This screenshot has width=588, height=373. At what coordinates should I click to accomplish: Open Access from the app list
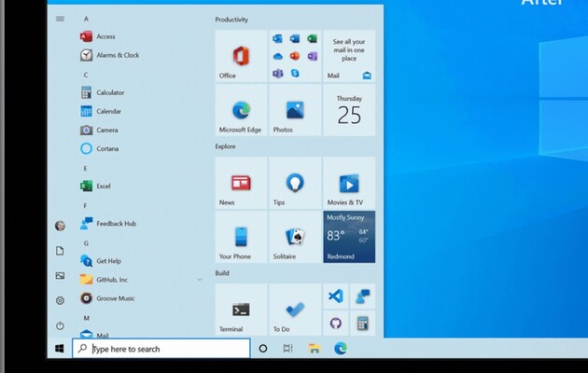141,36
